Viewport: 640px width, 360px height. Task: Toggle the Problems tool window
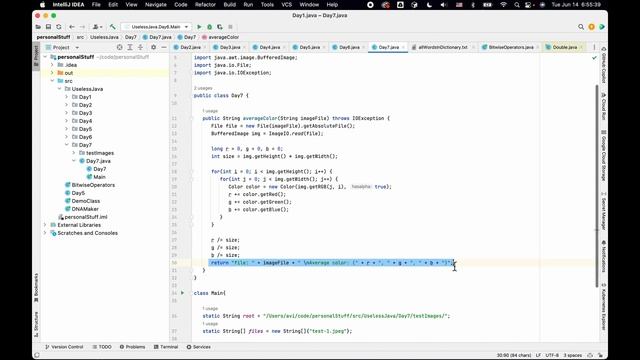click(x=132, y=347)
